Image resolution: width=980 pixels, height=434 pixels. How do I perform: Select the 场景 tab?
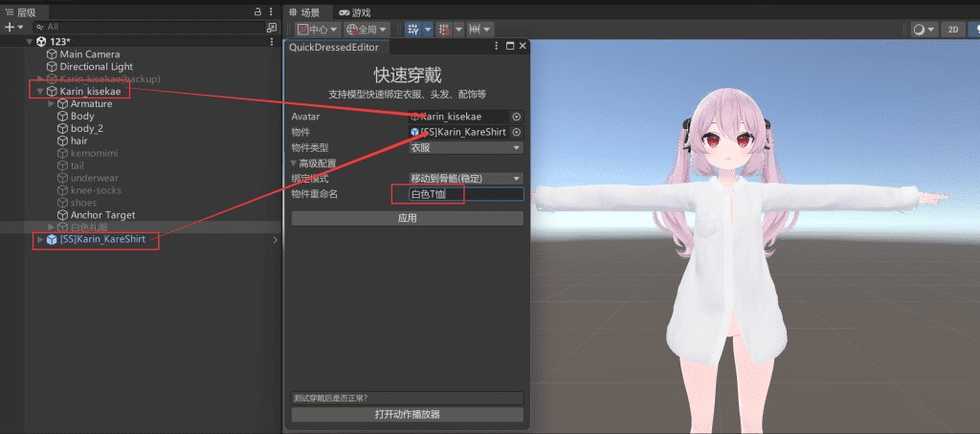(304, 12)
